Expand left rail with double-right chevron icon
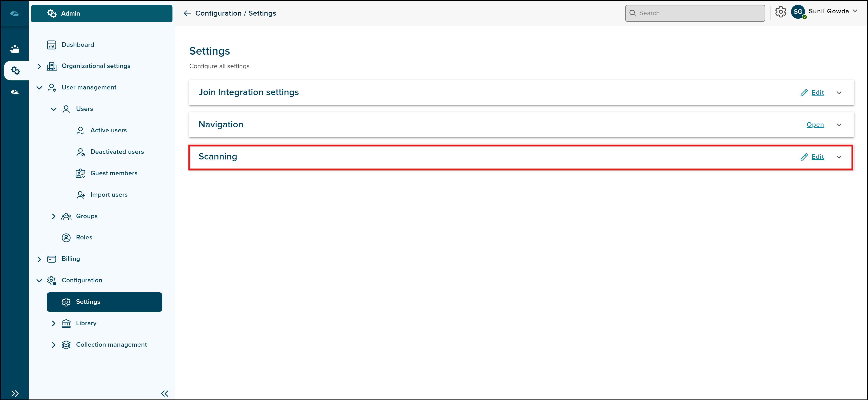The height and width of the screenshot is (400, 868). (15, 393)
